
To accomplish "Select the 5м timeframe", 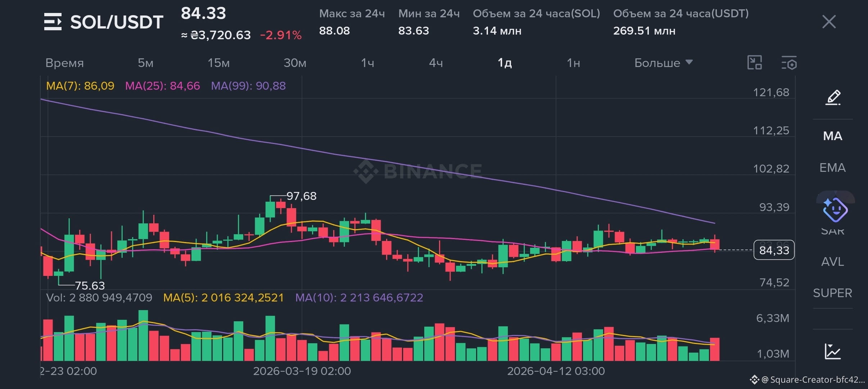I will tap(145, 63).
